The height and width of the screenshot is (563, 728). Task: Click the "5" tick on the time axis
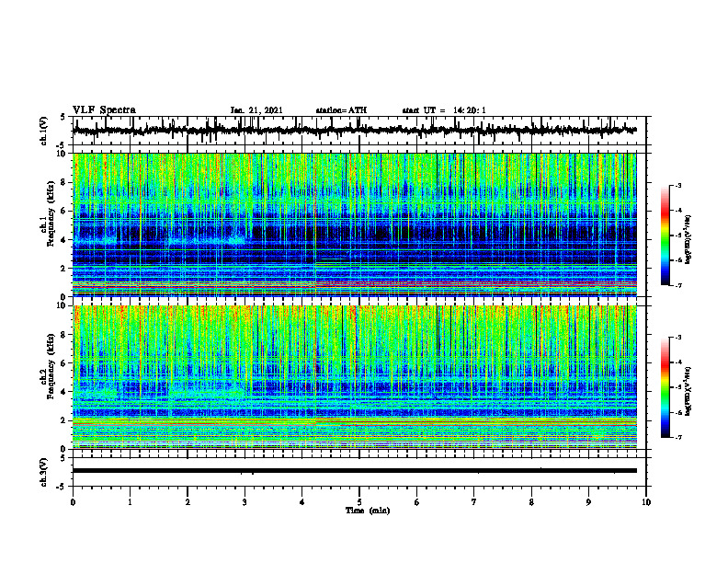click(x=359, y=502)
